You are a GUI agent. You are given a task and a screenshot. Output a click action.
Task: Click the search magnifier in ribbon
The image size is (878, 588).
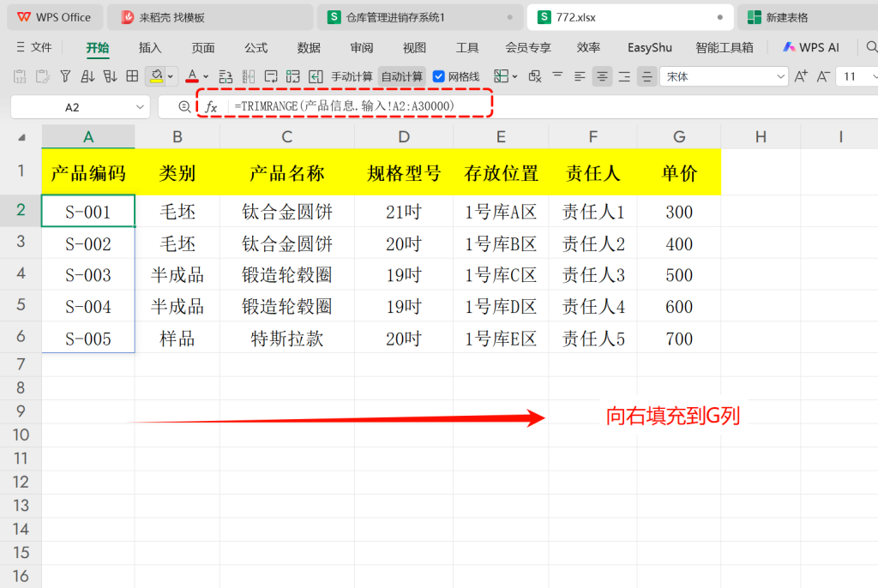coord(871,47)
